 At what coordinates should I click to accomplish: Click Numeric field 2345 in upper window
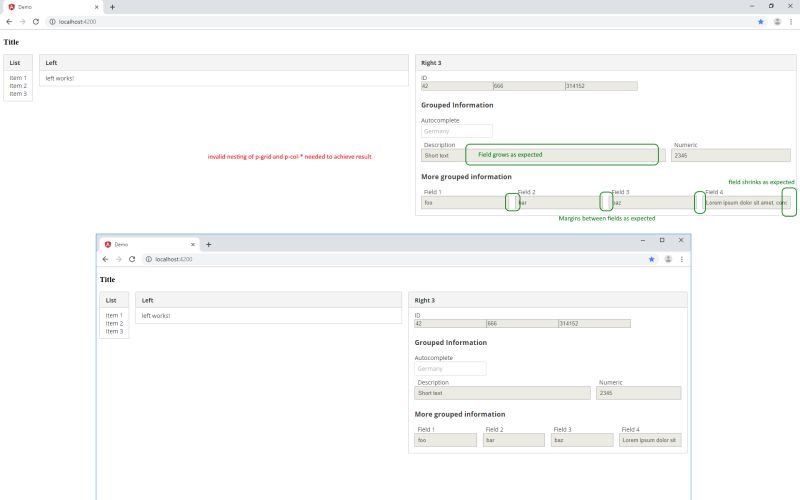coord(731,156)
